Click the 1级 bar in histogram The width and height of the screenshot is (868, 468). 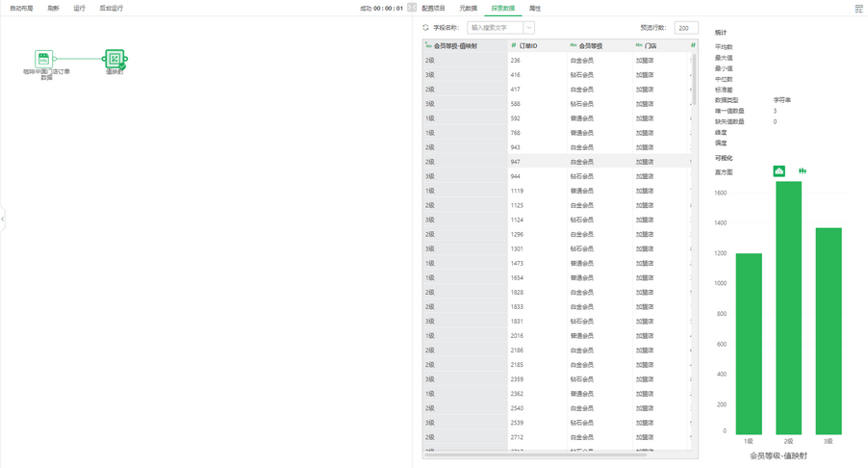pyautogui.click(x=749, y=344)
